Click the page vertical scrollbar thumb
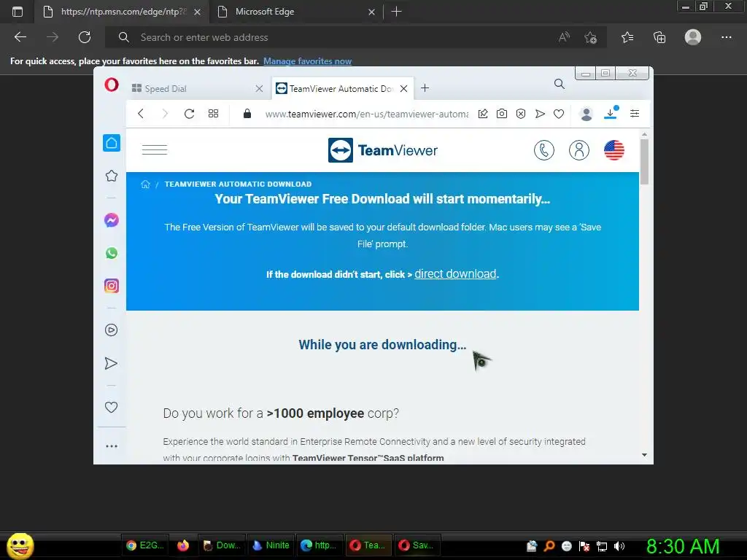The height and width of the screenshot is (560, 747). (x=645, y=162)
